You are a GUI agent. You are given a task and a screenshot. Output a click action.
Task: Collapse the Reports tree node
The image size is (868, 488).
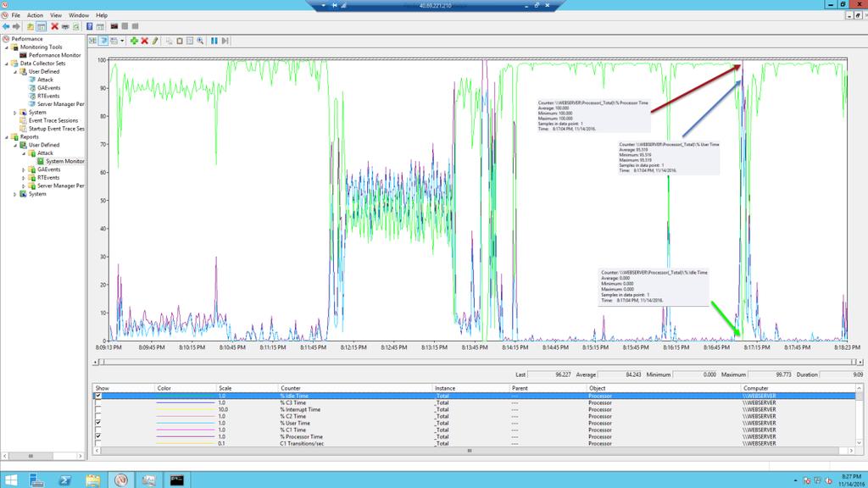(7, 136)
